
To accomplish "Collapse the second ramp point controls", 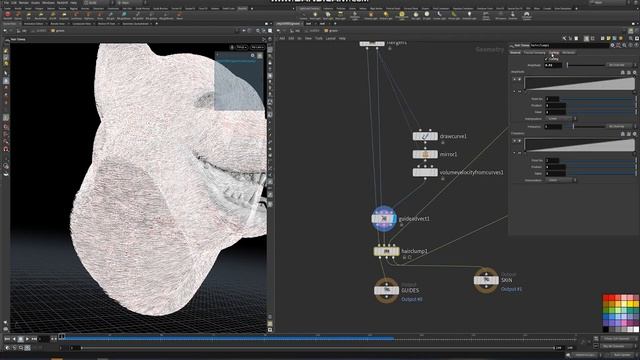I will click(514, 153).
